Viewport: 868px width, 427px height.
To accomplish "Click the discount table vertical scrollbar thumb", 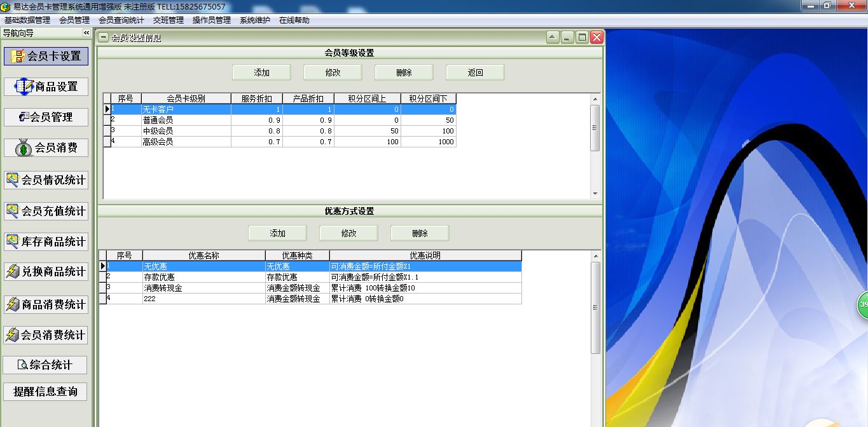I will tap(595, 308).
